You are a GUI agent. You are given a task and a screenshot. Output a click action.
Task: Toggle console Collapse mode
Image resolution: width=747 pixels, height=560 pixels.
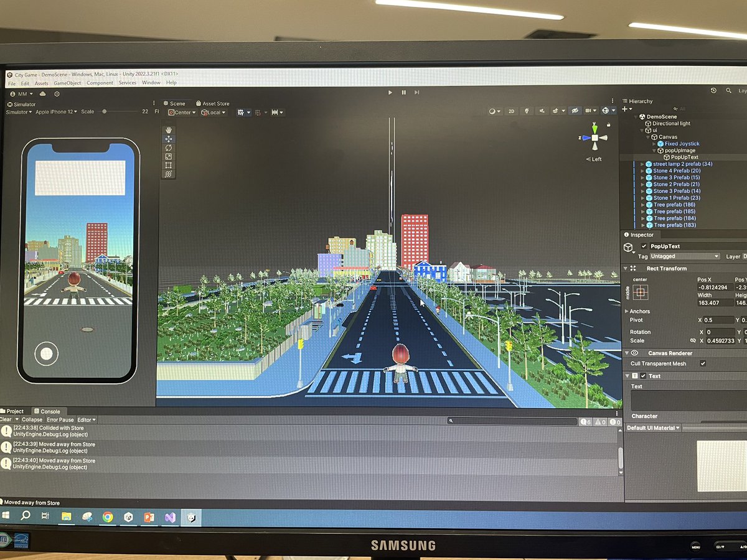[x=32, y=419]
